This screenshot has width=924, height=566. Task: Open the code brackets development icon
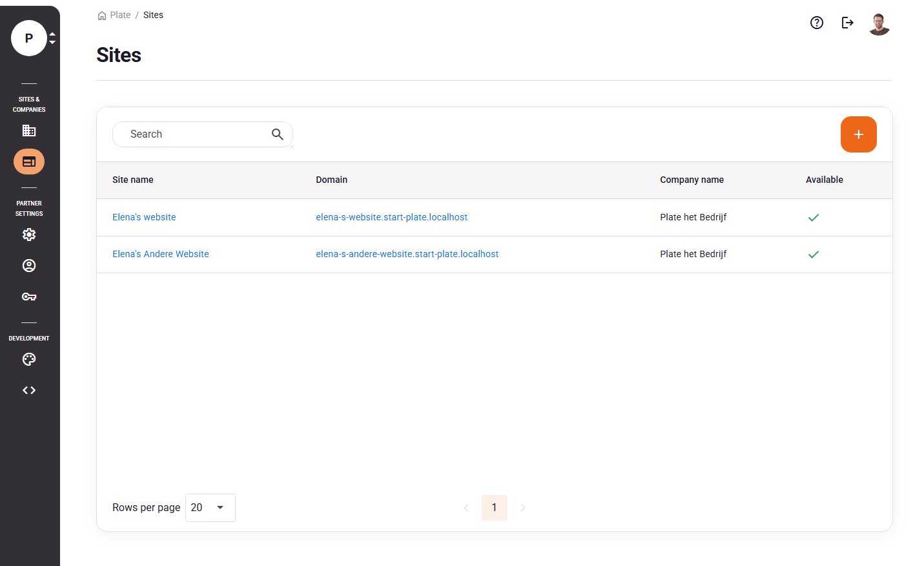tap(29, 390)
